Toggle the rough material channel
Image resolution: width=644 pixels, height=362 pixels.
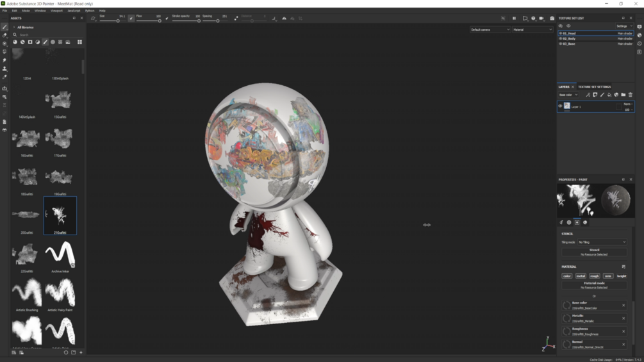[x=594, y=276]
